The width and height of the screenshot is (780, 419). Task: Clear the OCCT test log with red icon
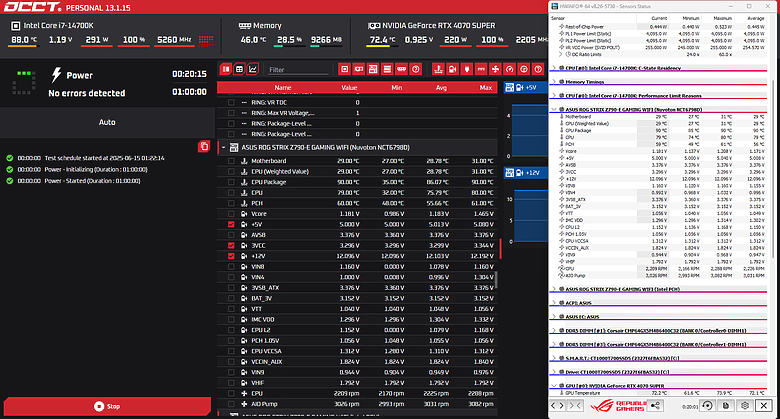(204, 146)
